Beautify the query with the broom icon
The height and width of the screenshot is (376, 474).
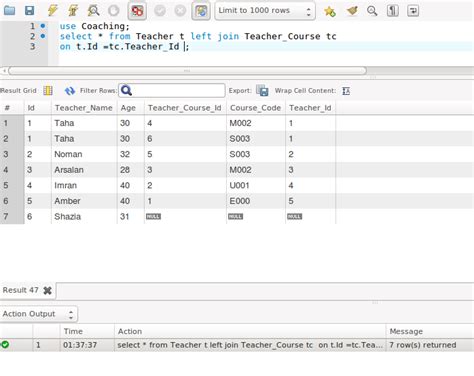click(x=352, y=11)
